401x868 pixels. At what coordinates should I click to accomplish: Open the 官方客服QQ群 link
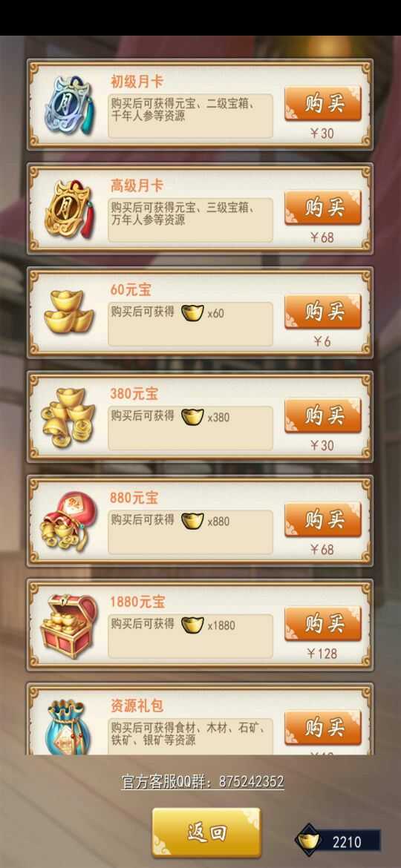coord(203,782)
